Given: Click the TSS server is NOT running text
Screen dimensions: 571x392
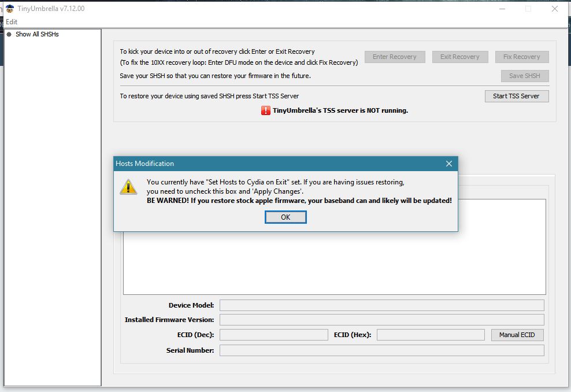Looking at the screenshot, I should [x=340, y=110].
